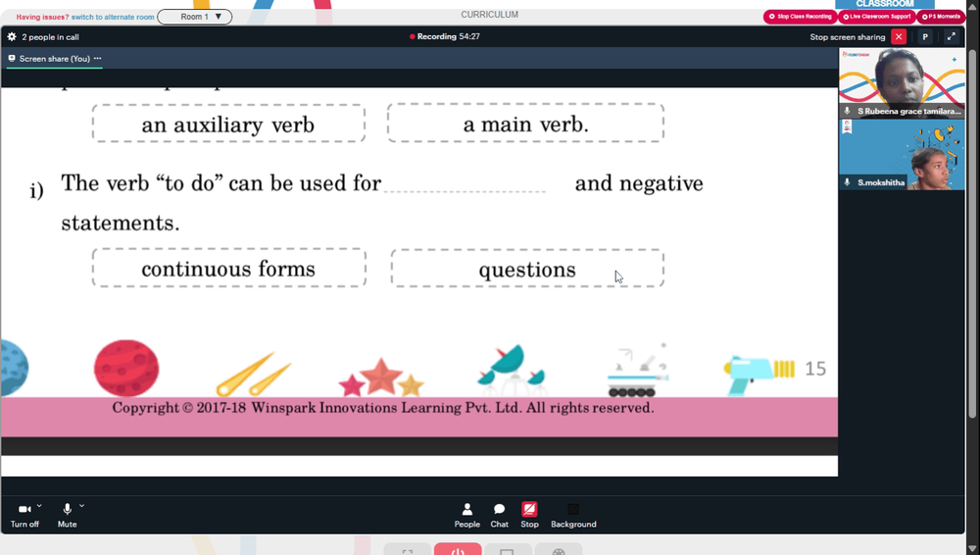Viewport: 980px width, 555px height.
Task: Open the Room 1 dropdown
Action: (194, 17)
